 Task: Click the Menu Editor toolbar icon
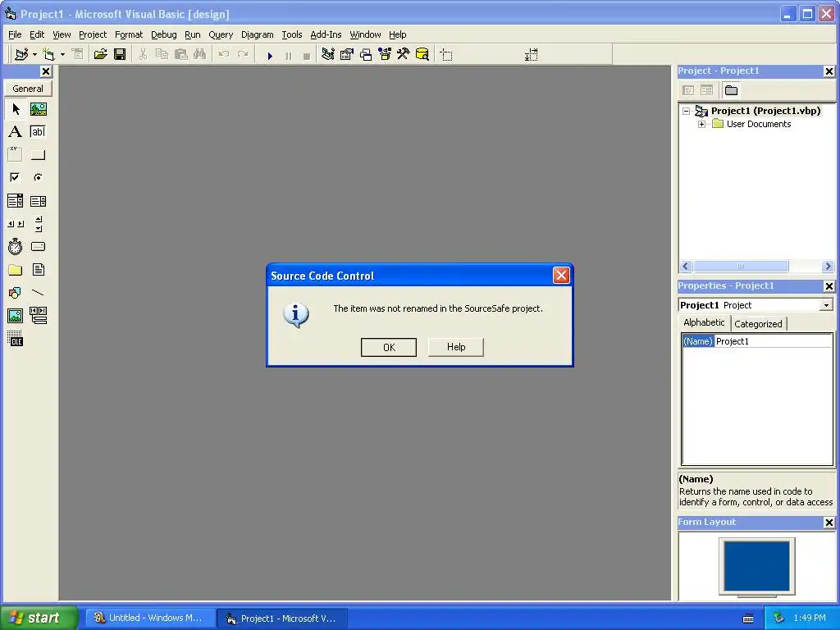tap(77, 54)
